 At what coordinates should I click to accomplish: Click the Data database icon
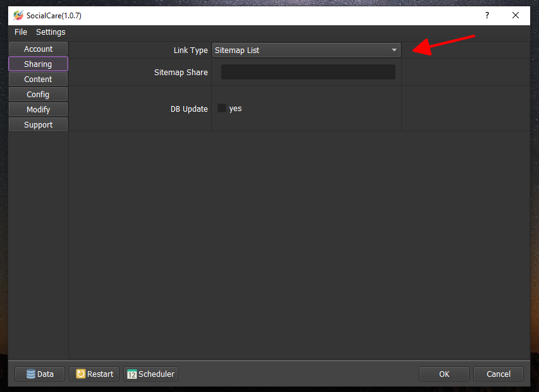[31, 374]
